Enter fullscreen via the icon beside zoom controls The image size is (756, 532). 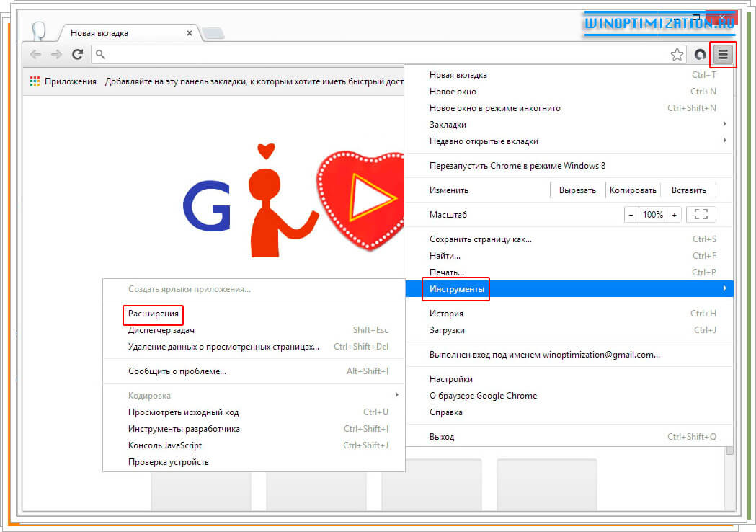click(x=701, y=214)
